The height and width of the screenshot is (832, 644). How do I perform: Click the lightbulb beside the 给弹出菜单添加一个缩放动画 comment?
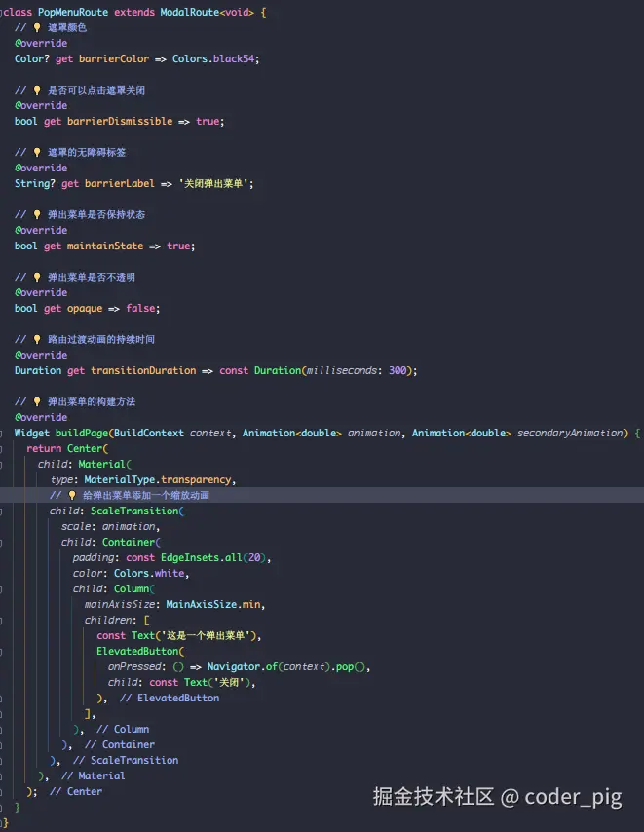[x=72, y=496]
